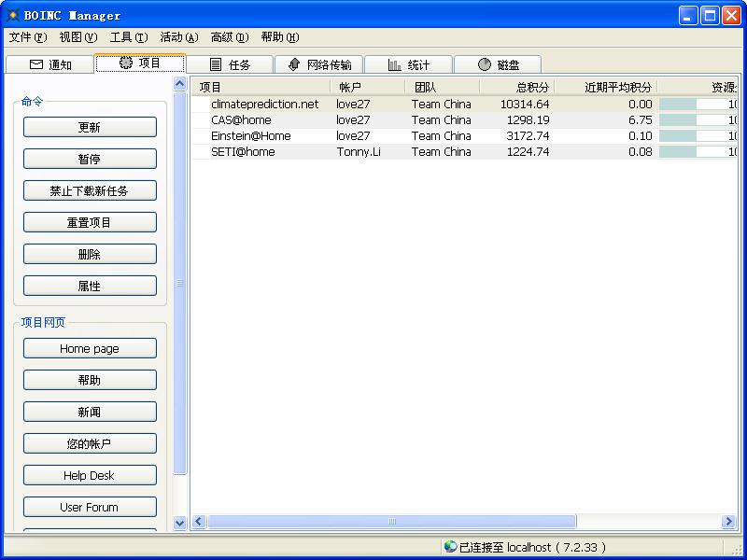Image resolution: width=747 pixels, height=560 pixels.
Task: Click the left panel scroll down arrow
Action: 179,523
